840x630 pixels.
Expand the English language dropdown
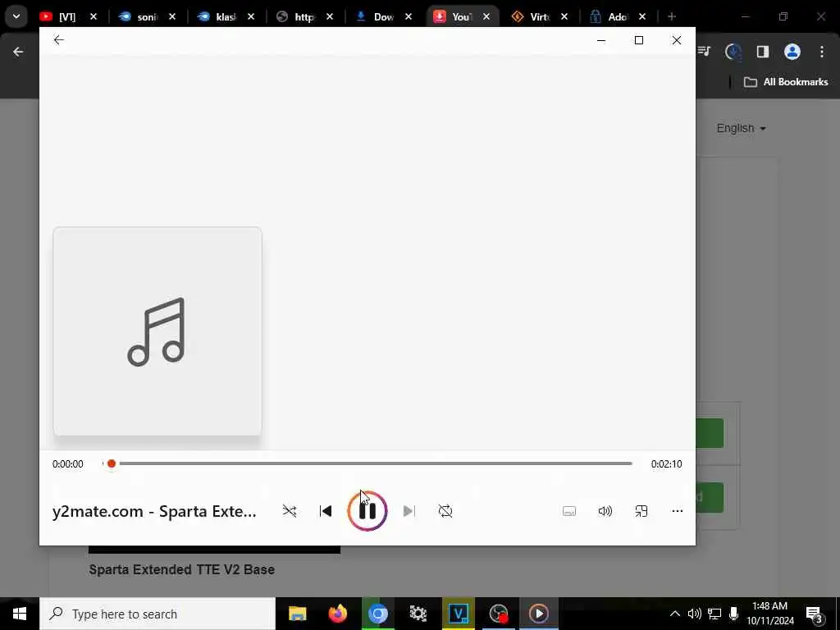741,128
